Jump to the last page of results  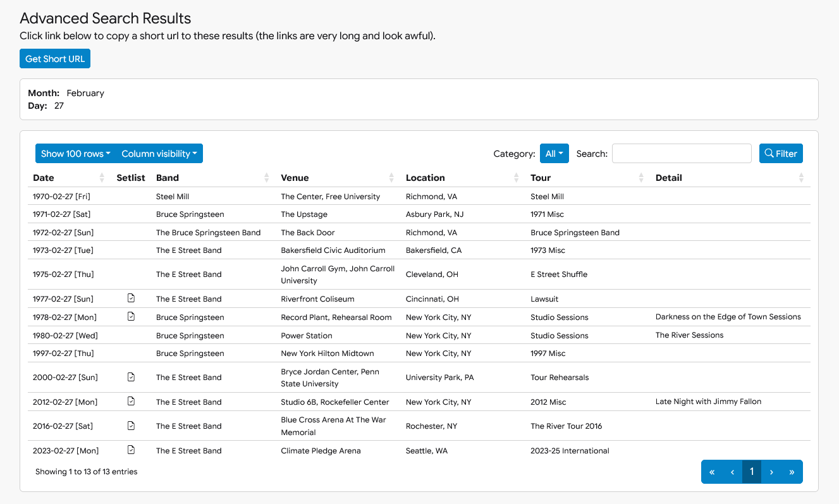coord(792,472)
